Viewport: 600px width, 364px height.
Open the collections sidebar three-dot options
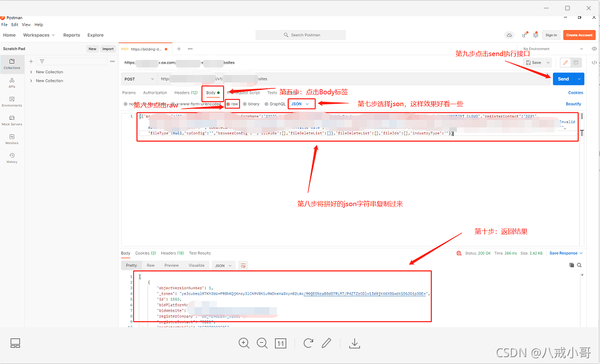[112, 61]
